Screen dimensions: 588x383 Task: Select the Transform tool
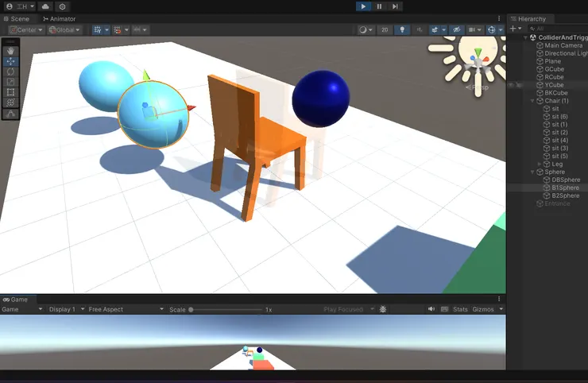[10, 103]
